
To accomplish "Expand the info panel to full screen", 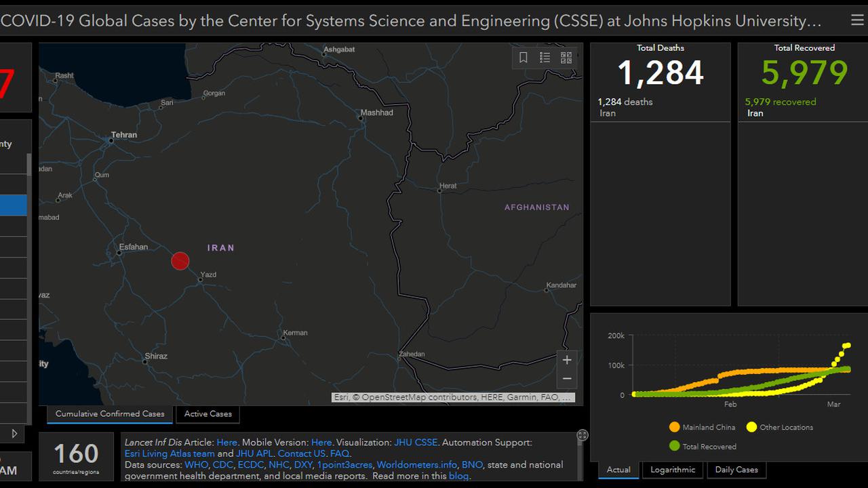I will tap(583, 435).
